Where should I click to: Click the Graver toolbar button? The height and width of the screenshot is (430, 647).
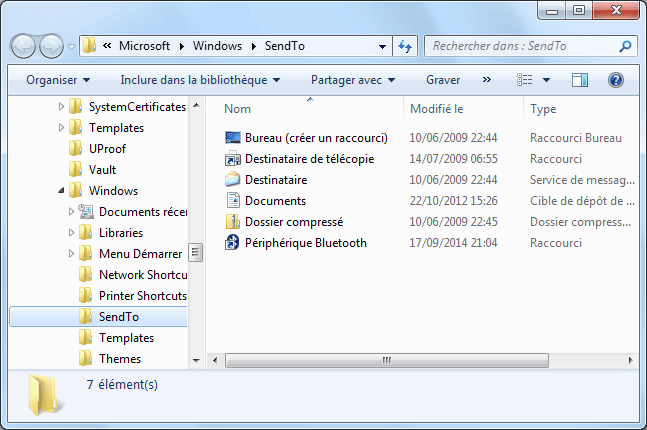443,80
